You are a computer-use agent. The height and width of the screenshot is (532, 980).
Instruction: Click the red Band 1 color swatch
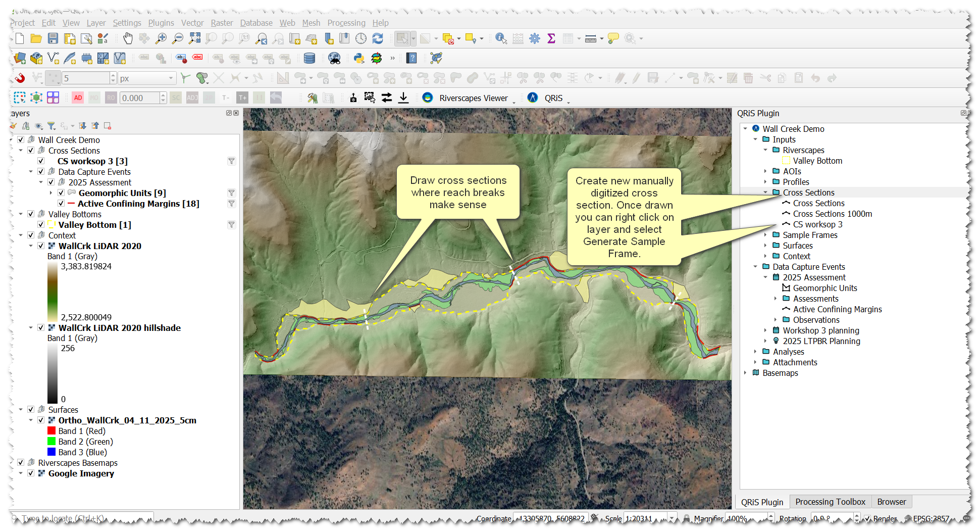51,431
